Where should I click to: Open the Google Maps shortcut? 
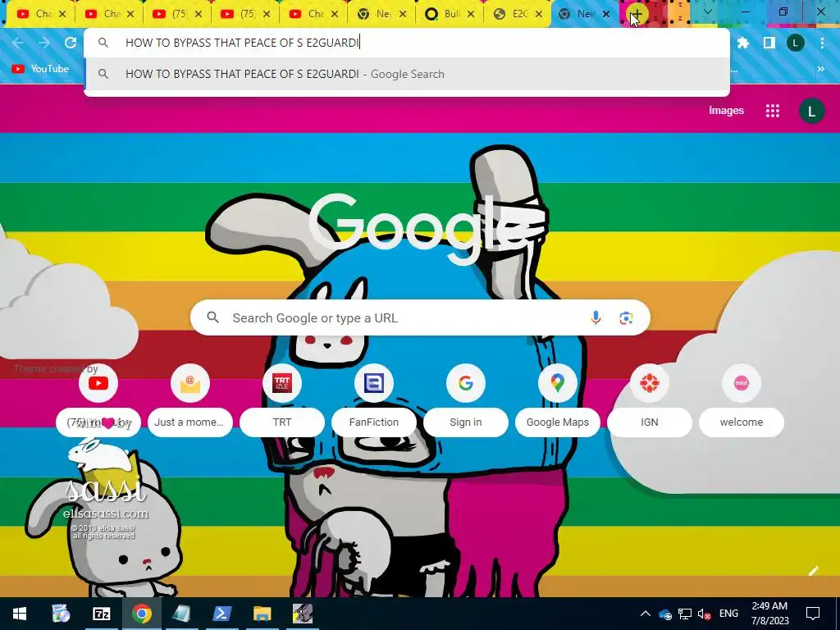557,400
